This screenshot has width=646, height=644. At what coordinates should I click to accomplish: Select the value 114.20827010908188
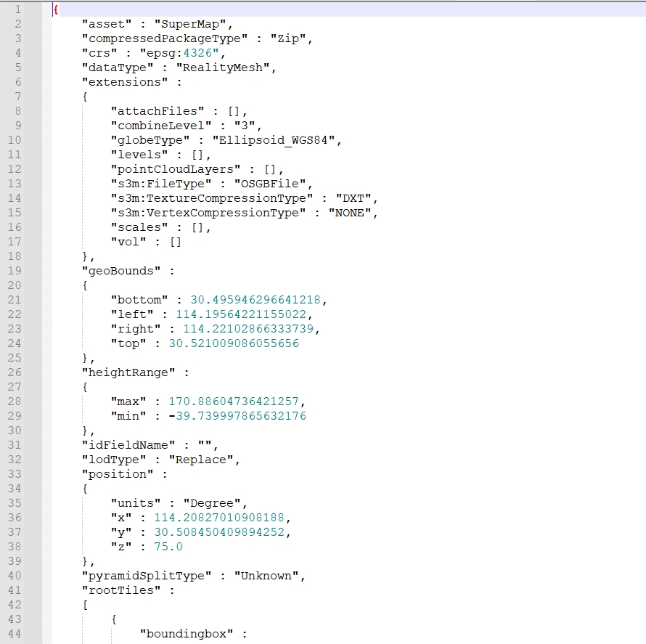[x=219, y=517]
